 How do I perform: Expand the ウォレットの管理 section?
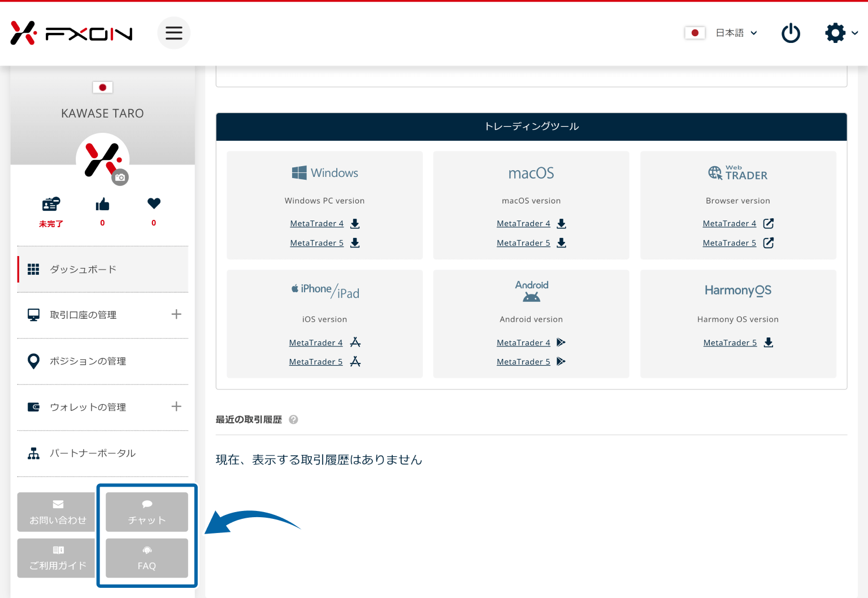click(x=177, y=406)
